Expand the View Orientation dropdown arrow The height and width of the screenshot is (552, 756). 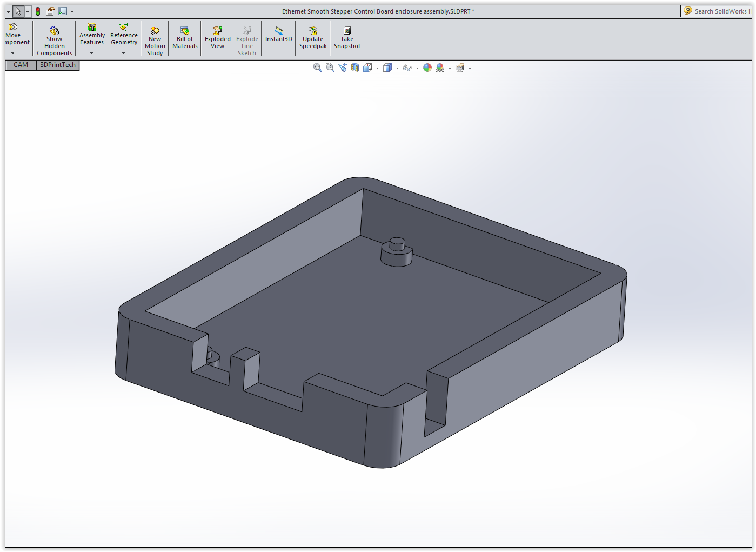377,68
